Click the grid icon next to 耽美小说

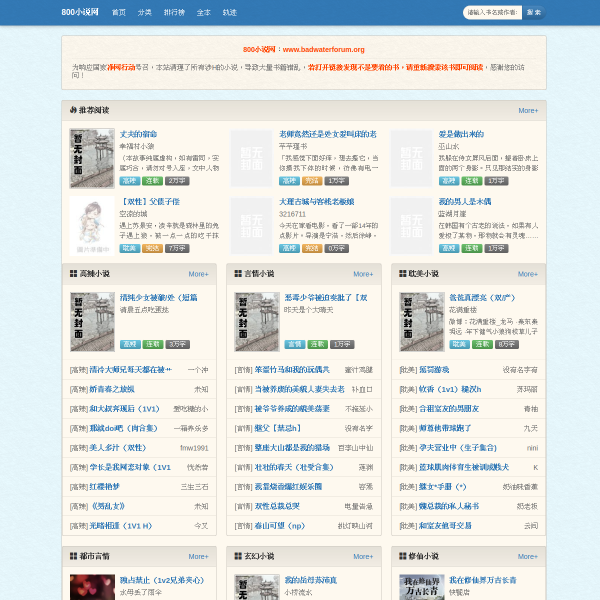403,274
